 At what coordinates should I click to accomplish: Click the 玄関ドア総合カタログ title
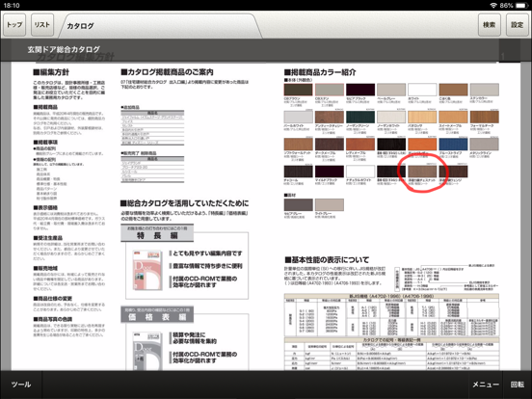pyautogui.click(x=64, y=49)
